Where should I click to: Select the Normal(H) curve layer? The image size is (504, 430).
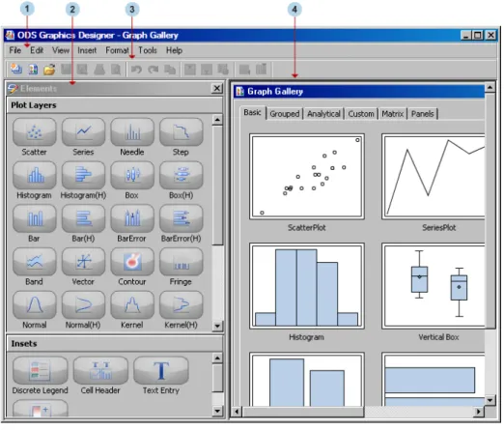(x=83, y=304)
